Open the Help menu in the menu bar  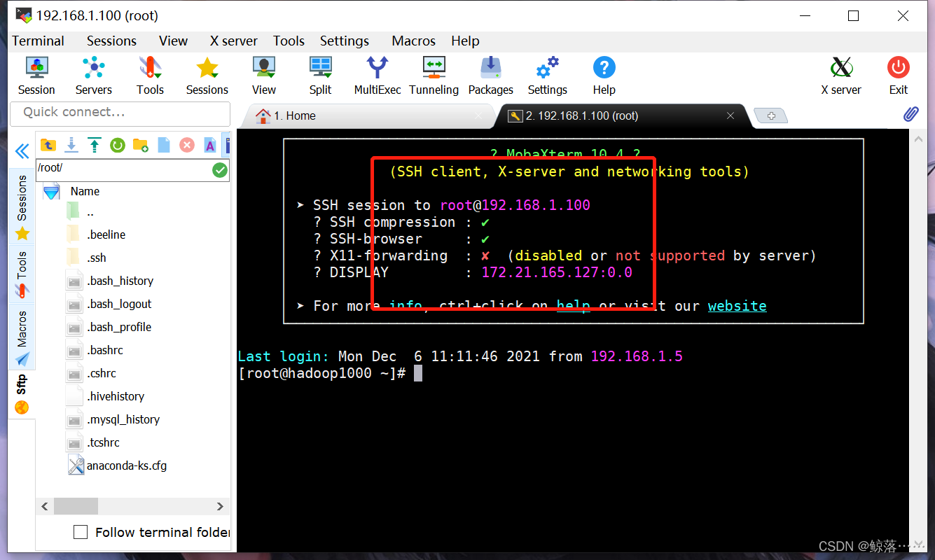(x=465, y=41)
